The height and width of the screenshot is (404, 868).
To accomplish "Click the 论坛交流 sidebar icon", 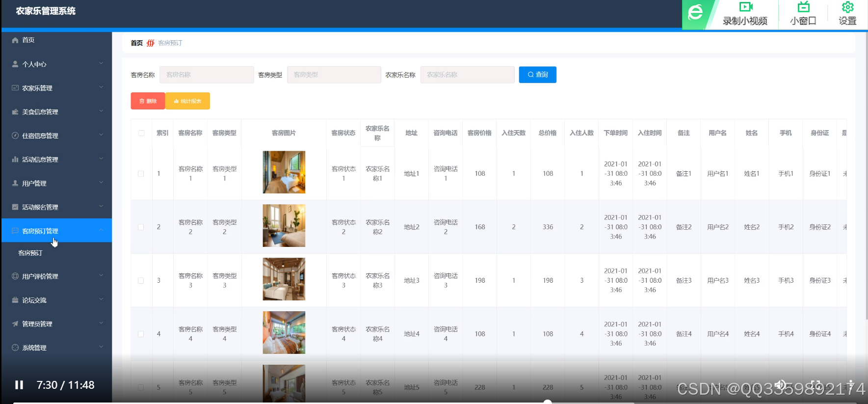I will tap(15, 300).
